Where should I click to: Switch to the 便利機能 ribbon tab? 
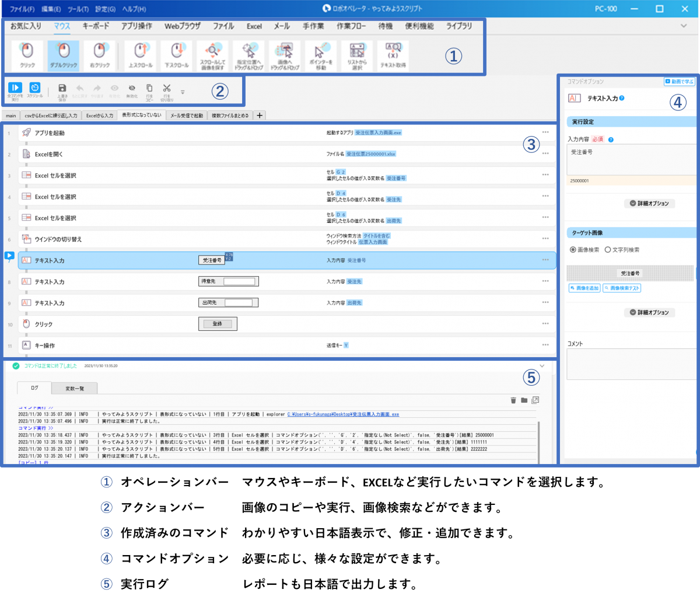coord(419,26)
